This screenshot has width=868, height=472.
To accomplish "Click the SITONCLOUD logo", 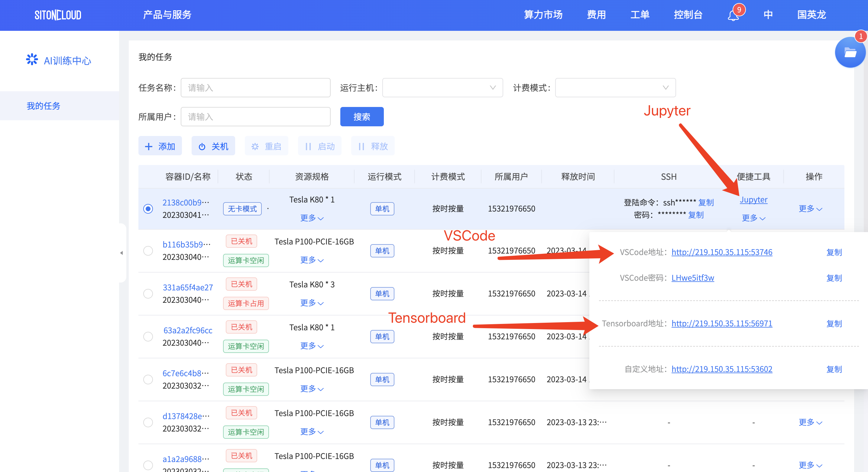I will 58,15.
